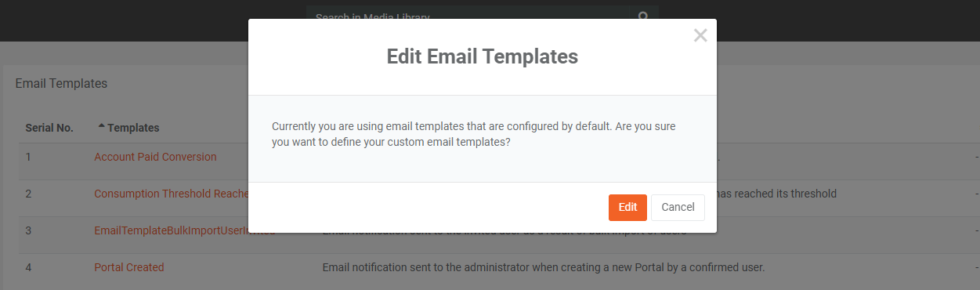Confirm with the orange Edit button
Screen dimensions: 980x290
click(627, 208)
